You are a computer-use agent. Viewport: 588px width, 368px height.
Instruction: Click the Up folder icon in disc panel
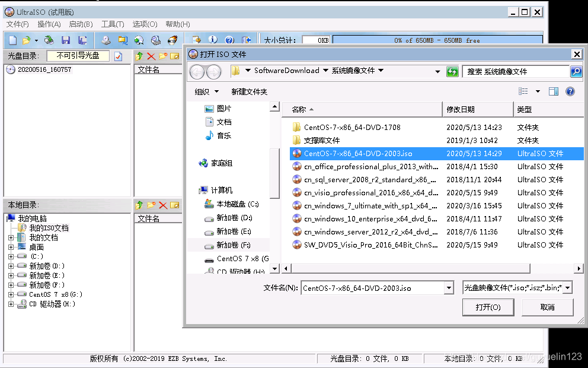[x=139, y=56]
